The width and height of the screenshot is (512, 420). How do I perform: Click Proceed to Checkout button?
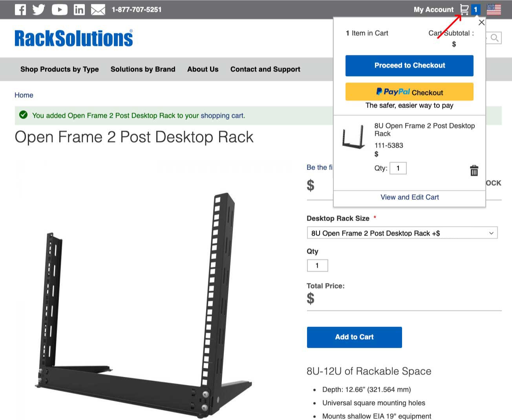pyautogui.click(x=410, y=66)
